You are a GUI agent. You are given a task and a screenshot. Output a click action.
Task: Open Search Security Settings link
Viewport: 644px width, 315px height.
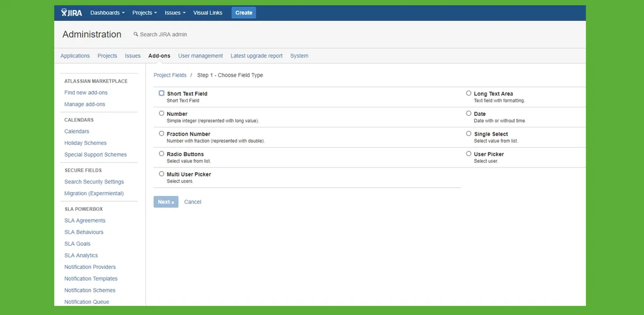(x=94, y=182)
